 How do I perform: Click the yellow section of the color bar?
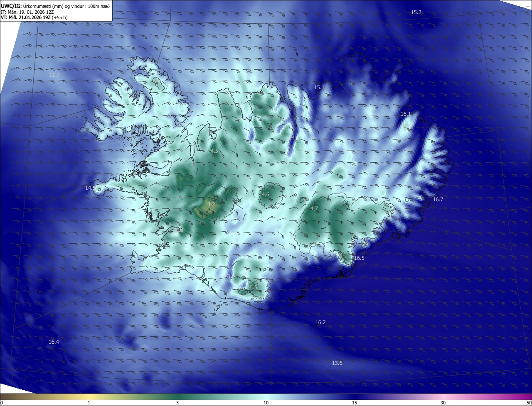pos(89,397)
